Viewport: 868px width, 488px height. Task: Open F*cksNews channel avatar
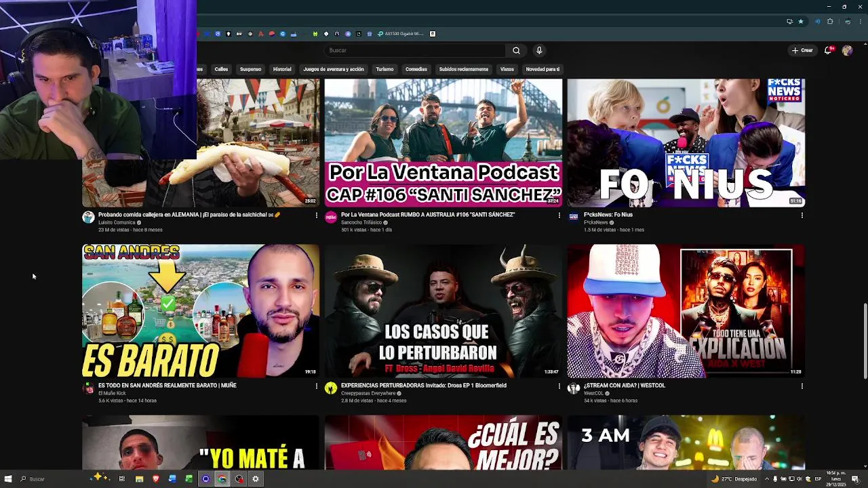pos(574,217)
